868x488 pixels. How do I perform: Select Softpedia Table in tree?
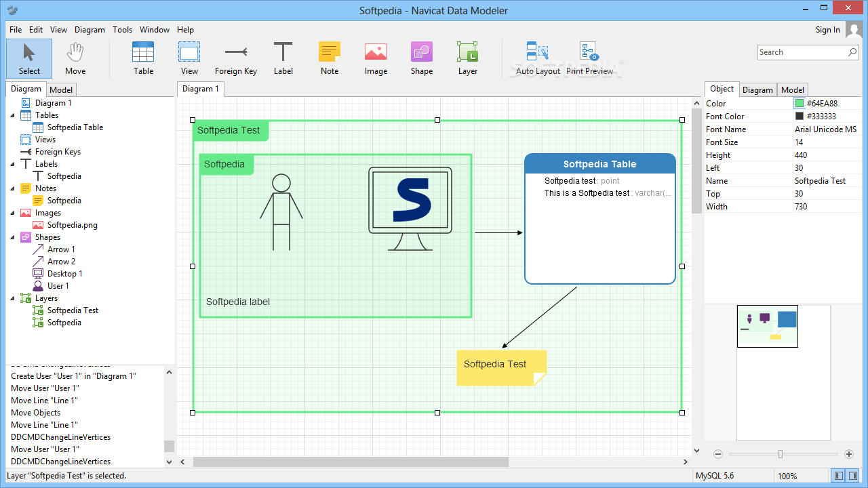point(75,127)
